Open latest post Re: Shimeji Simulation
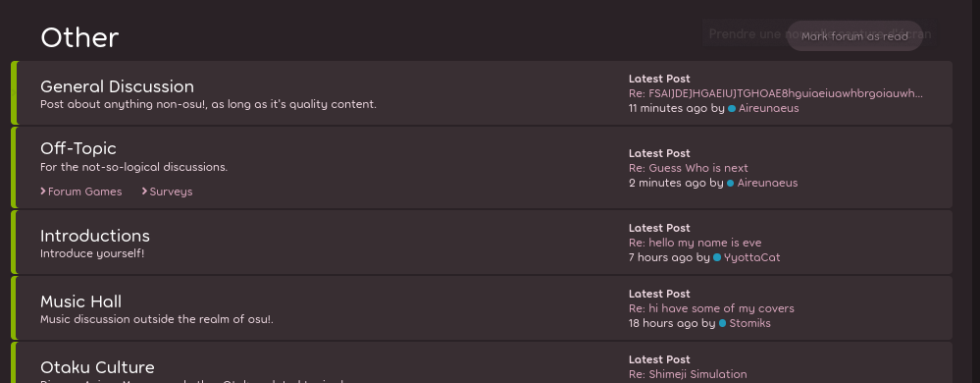 (688, 374)
